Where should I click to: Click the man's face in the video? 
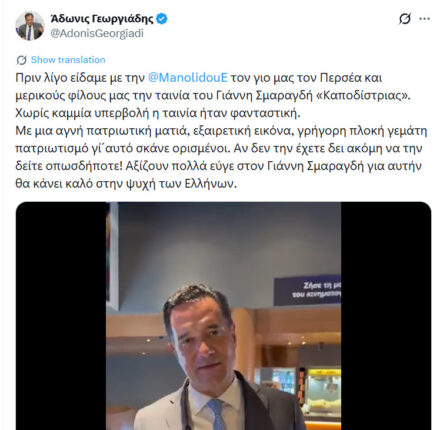point(203,343)
